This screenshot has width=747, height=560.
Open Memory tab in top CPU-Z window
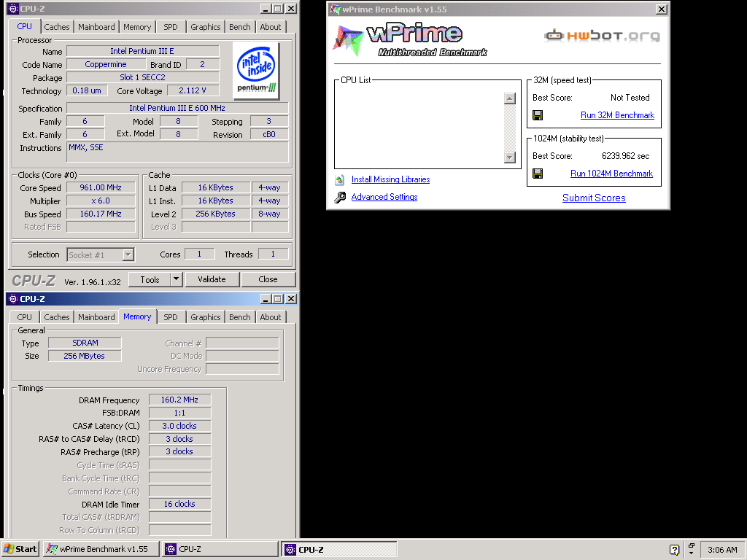coord(136,27)
